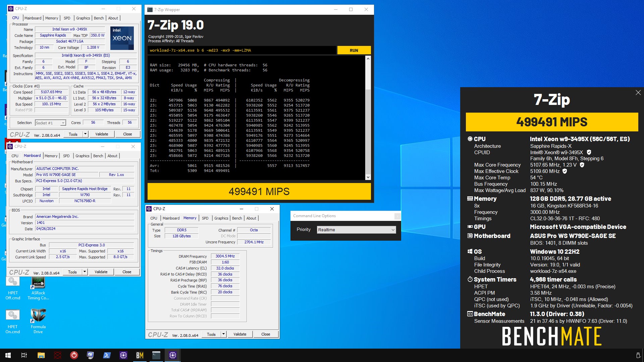
Task: Click the shield beside Max Core Frequency
Action: point(582,165)
